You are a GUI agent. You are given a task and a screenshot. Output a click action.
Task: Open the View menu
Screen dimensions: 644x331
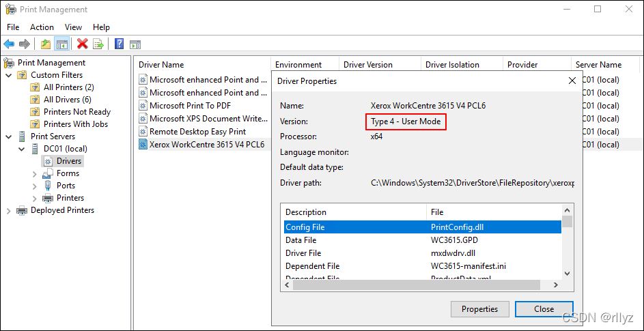(74, 27)
